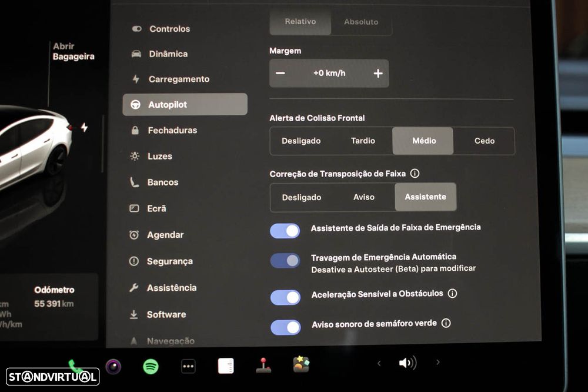Viewport: 588px width, 392px height.
Task: Select the Absoluto speed limit mode
Action: [361, 22]
